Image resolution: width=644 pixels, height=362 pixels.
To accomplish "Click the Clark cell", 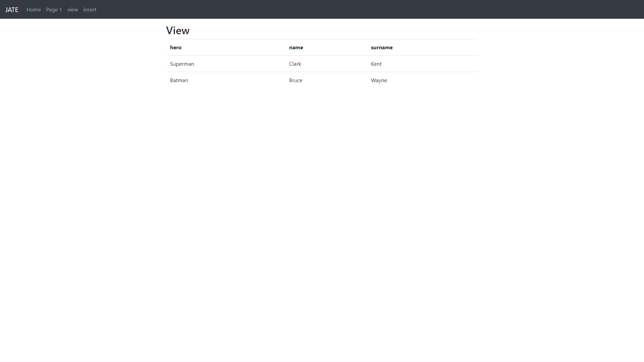I will (x=326, y=64).
